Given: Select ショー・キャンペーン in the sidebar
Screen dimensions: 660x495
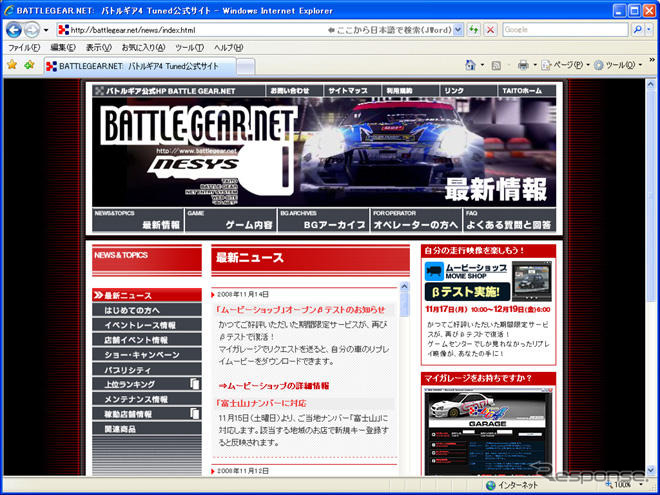Looking at the screenshot, I should tap(146, 355).
